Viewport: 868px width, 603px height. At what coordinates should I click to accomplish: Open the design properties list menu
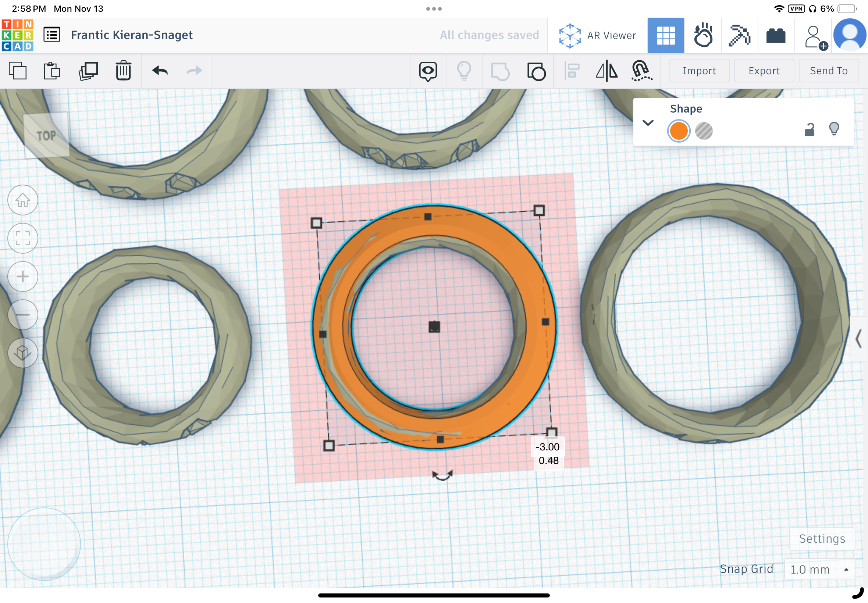click(51, 34)
